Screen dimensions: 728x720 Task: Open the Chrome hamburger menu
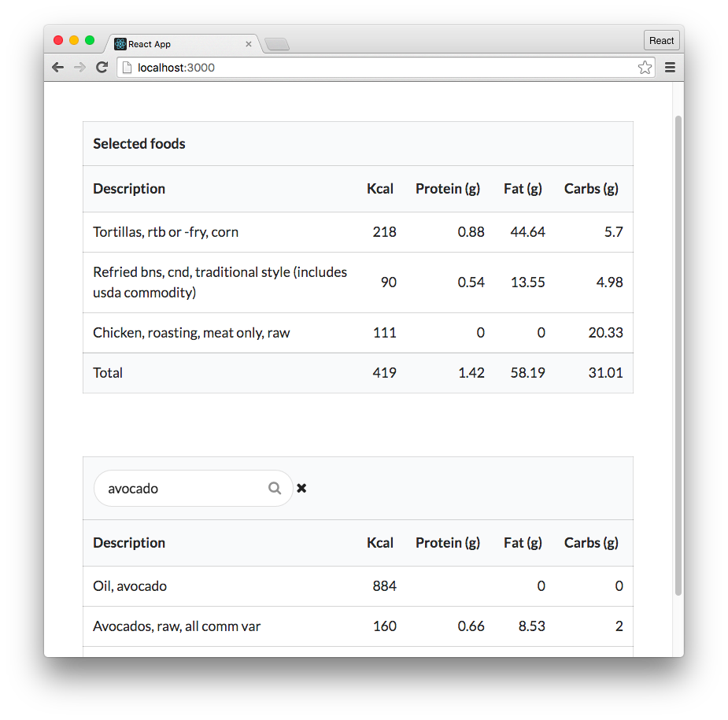670,68
